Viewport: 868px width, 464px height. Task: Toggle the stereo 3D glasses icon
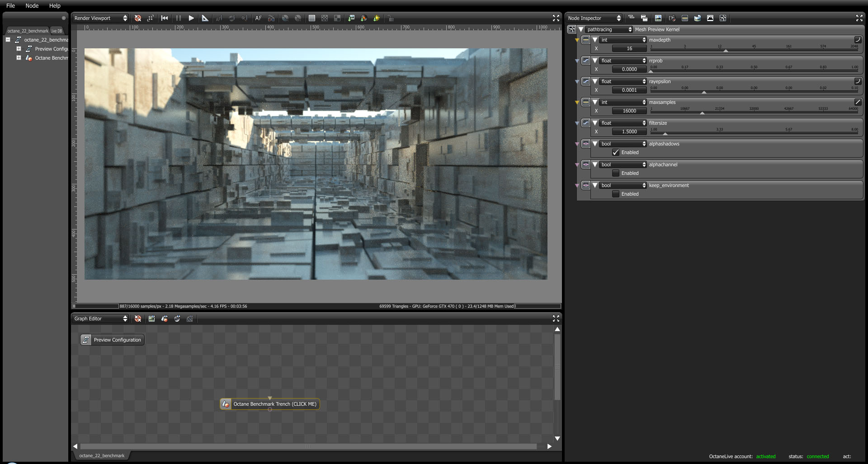pos(271,18)
